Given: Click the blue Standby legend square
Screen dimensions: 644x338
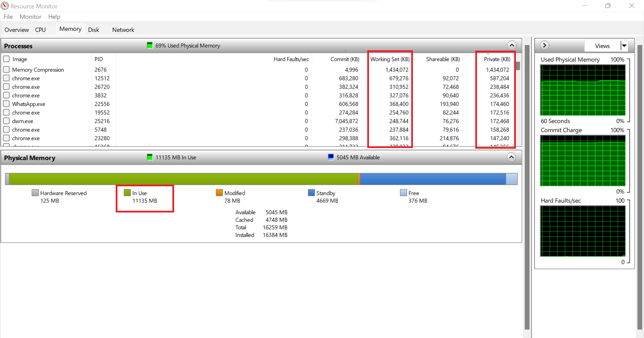Looking at the screenshot, I should pos(311,193).
